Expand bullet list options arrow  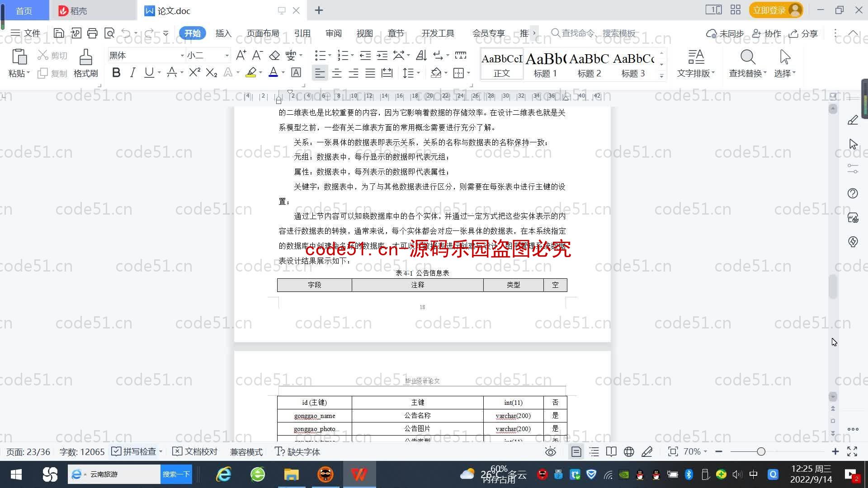click(x=330, y=55)
